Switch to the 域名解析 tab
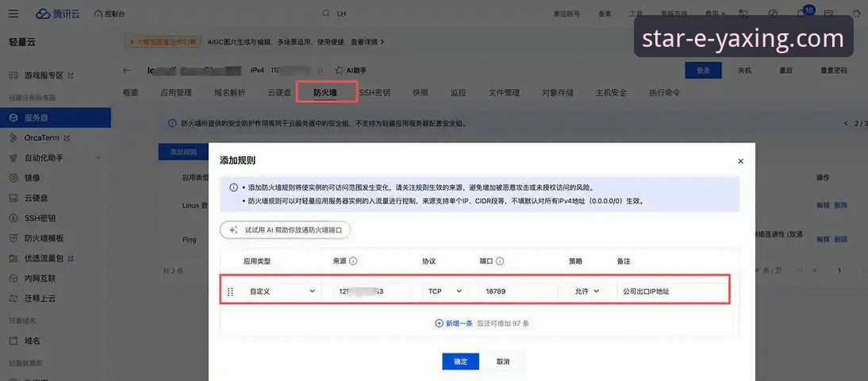Screen dimensions: 868x381 pos(230,93)
